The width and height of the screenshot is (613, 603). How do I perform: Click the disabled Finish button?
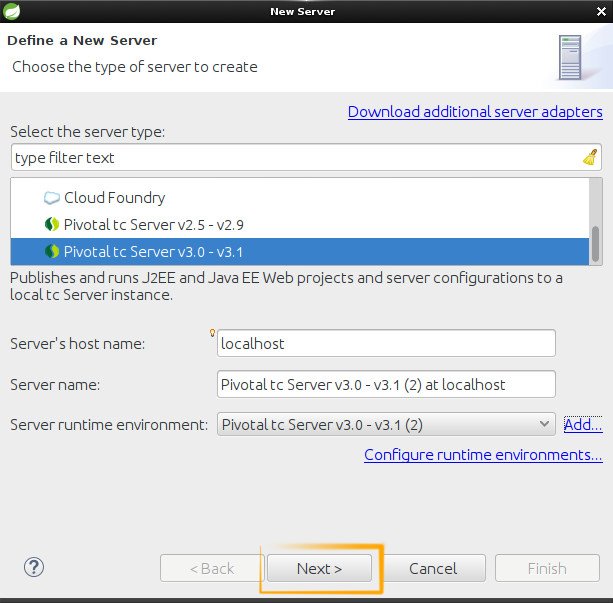tap(547, 568)
